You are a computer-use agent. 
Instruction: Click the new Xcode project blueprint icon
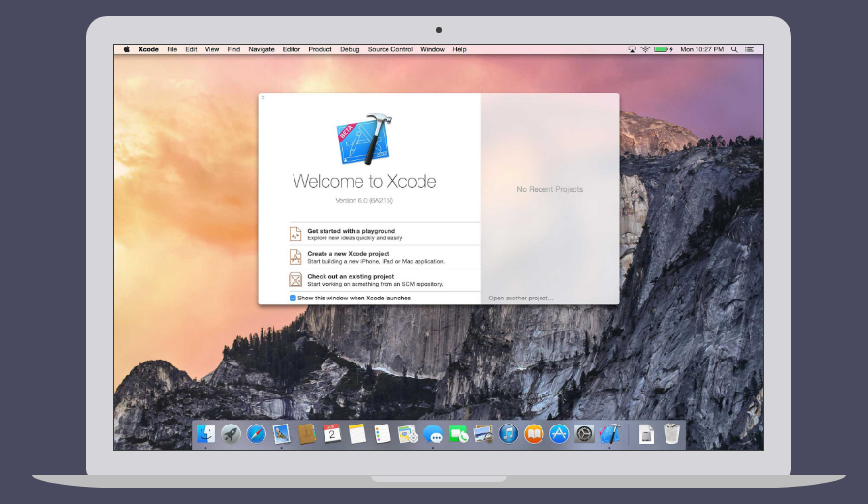(295, 257)
